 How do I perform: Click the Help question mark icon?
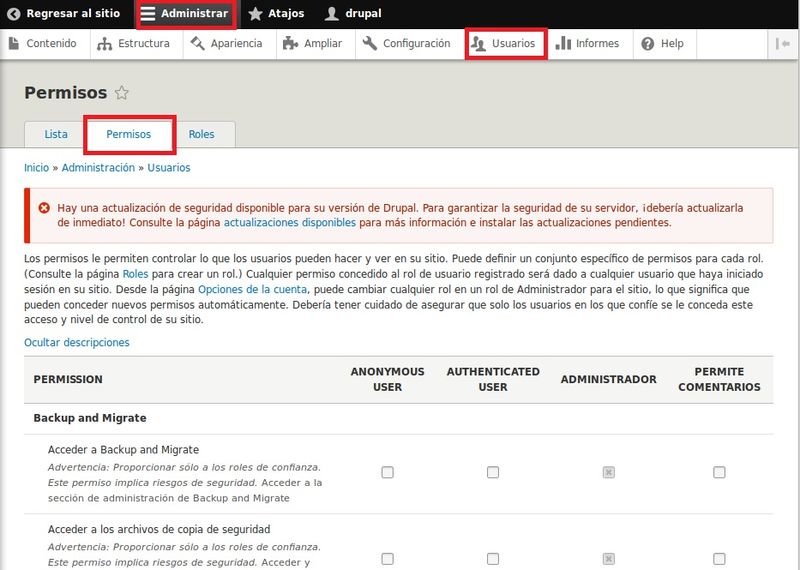(647, 44)
